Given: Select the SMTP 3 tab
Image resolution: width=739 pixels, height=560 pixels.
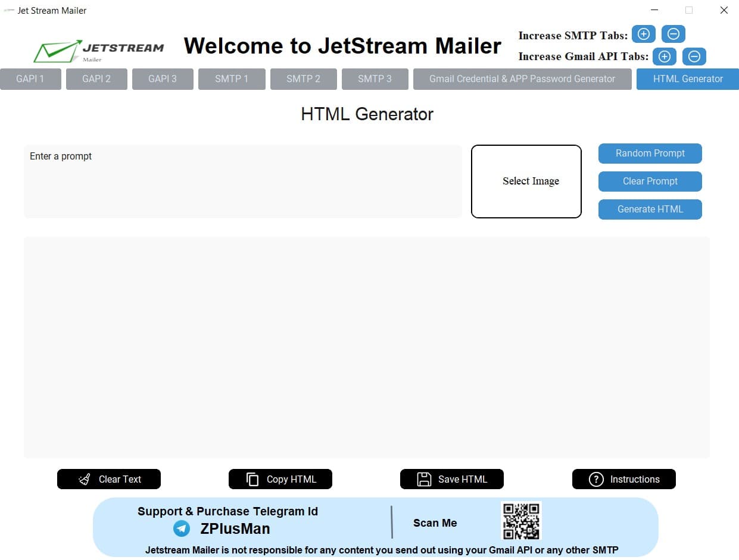Looking at the screenshot, I should pyautogui.click(x=375, y=79).
